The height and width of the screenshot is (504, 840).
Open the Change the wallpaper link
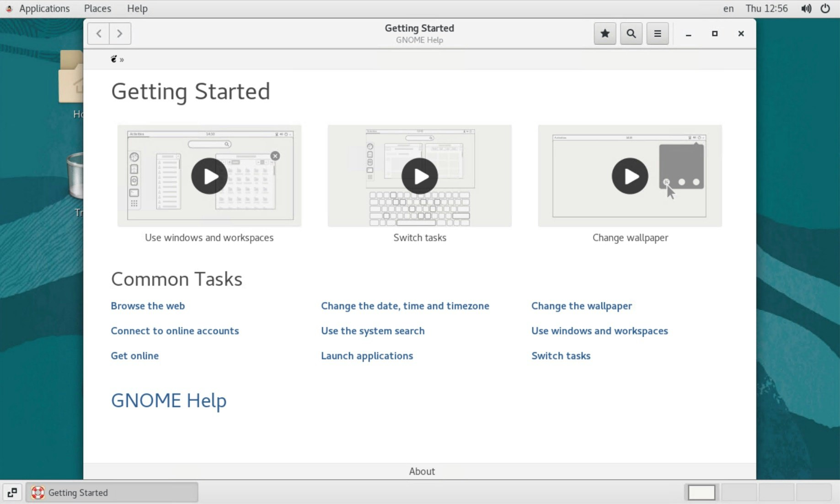click(x=582, y=306)
